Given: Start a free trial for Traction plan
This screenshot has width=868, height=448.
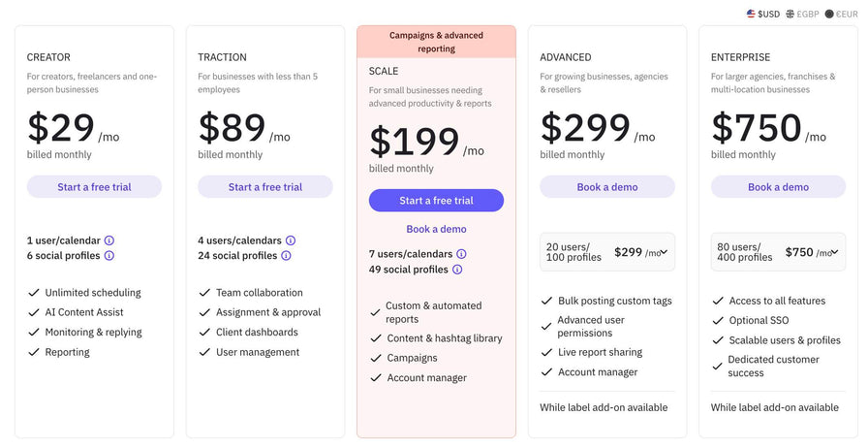Looking at the screenshot, I should click(265, 187).
